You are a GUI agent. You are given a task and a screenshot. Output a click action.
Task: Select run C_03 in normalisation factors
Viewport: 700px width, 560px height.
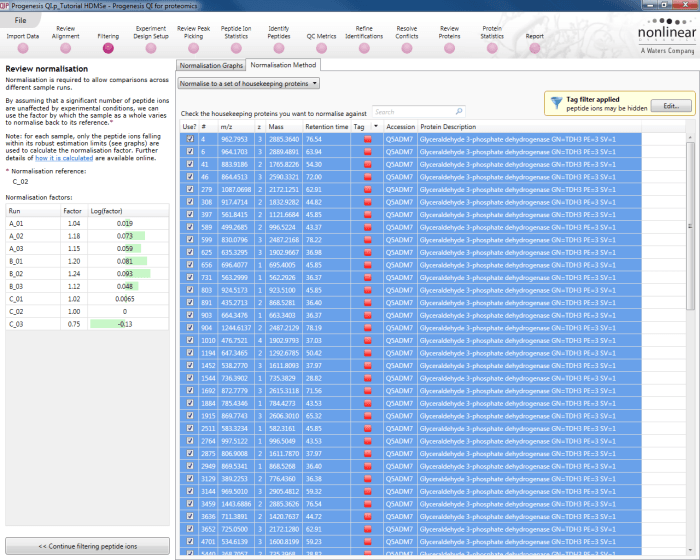pyautogui.click(x=87, y=324)
